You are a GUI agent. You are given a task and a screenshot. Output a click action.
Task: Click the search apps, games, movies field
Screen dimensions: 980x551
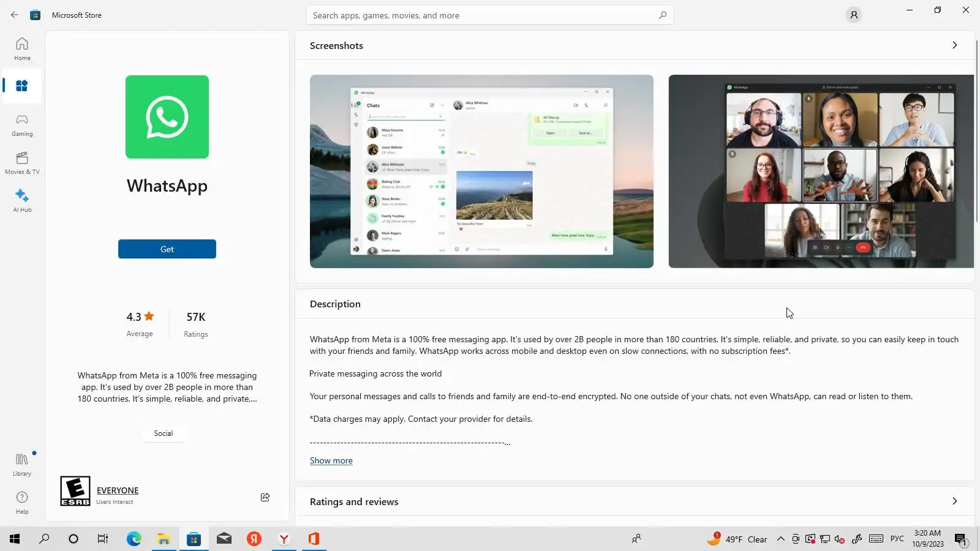click(490, 15)
